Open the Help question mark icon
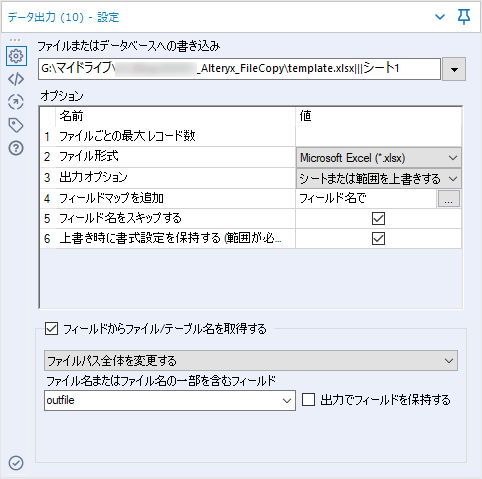The image size is (482, 479). (x=16, y=148)
